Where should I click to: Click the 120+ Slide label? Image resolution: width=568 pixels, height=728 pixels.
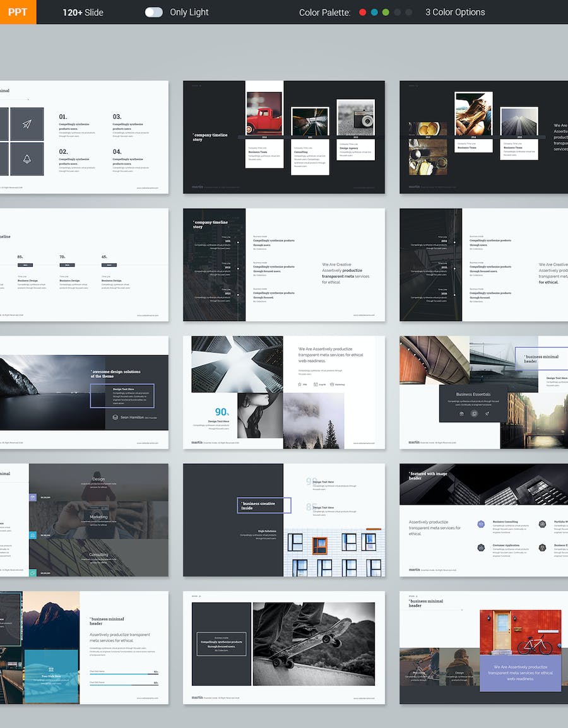click(x=83, y=12)
